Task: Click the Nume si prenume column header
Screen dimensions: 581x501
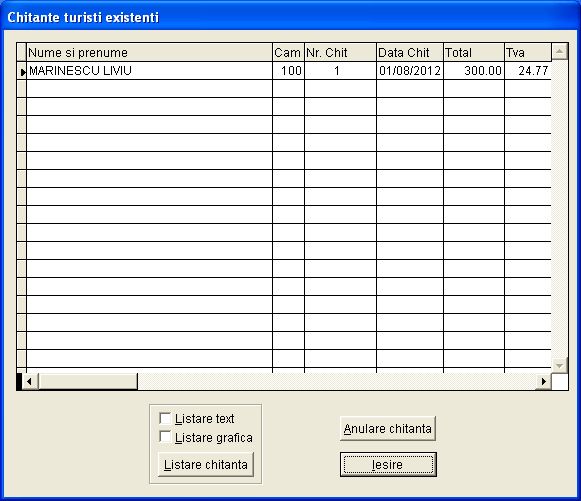Action: point(149,52)
